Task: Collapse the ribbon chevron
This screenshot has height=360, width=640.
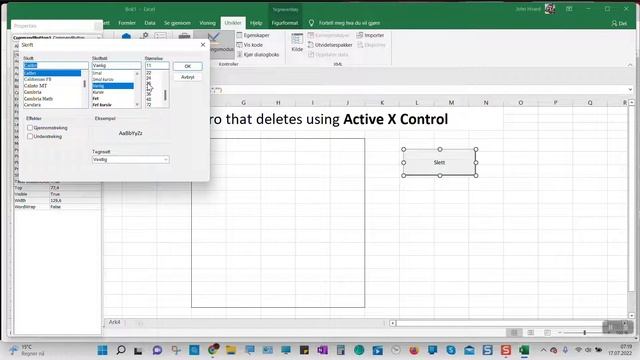Action: 630,65
